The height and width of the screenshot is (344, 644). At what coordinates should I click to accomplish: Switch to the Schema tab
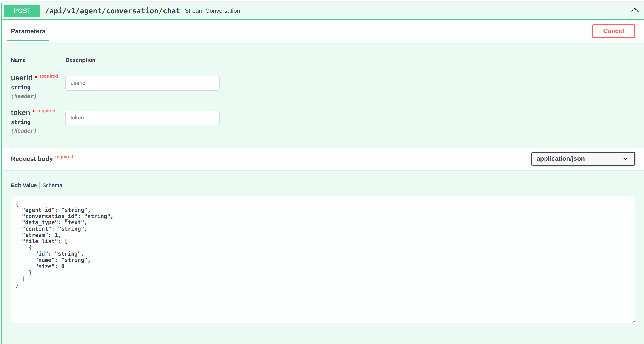tap(52, 185)
